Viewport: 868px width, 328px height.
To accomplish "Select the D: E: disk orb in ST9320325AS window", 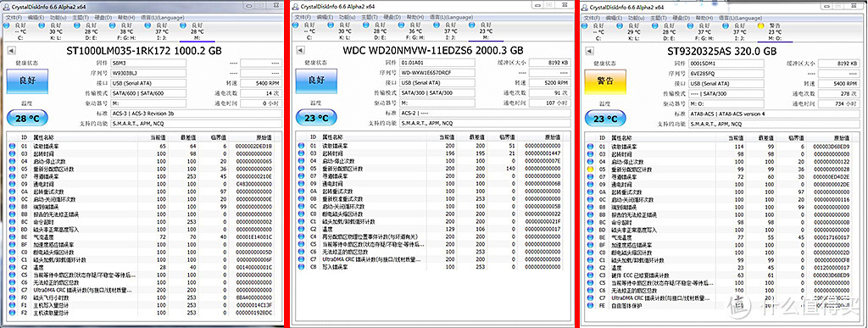I will tap(655, 25).
